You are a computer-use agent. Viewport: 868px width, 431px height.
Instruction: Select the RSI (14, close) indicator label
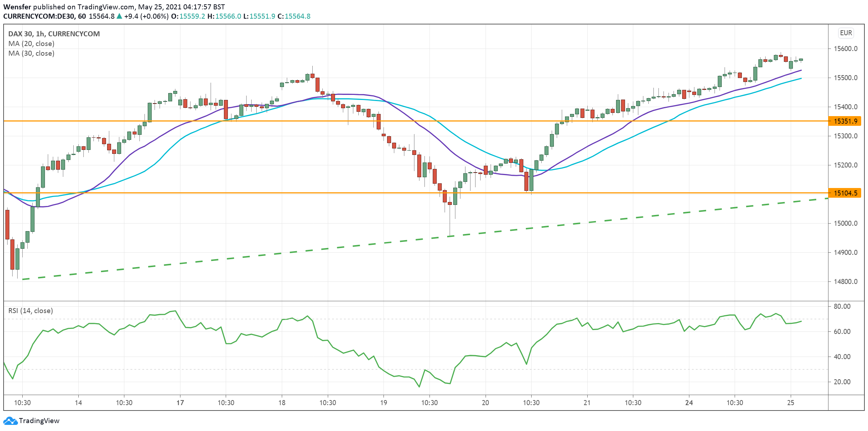(x=31, y=311)
